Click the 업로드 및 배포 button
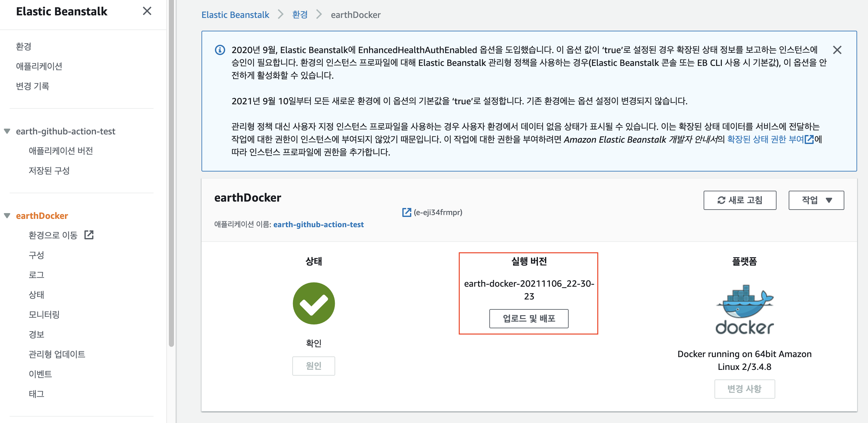The height and width of the screenshot is (423, 868). (x=529, y=318)
